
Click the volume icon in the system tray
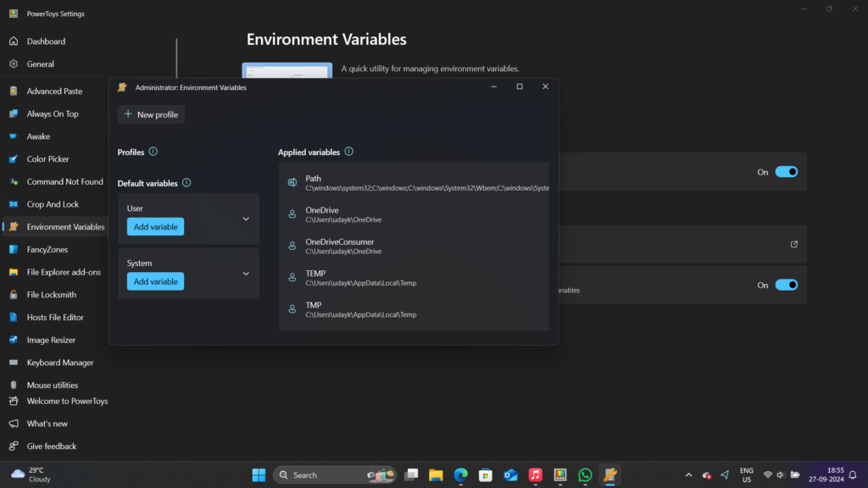point(781,474)
